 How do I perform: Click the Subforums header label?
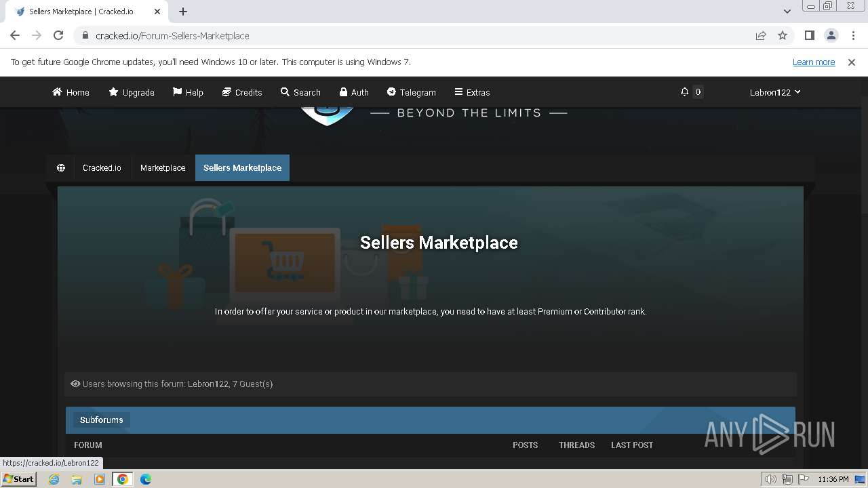[102, 420]
